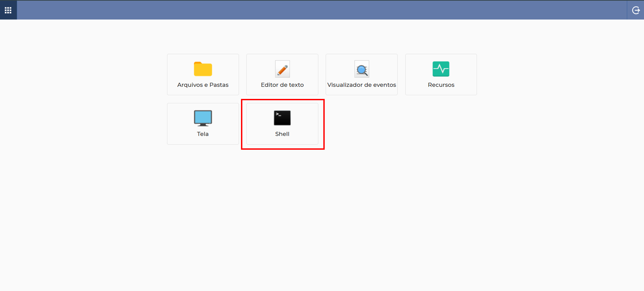This screenshot has height=291, width=644.
Task: Open the Editor de texto tile
Action: [282, 74]
